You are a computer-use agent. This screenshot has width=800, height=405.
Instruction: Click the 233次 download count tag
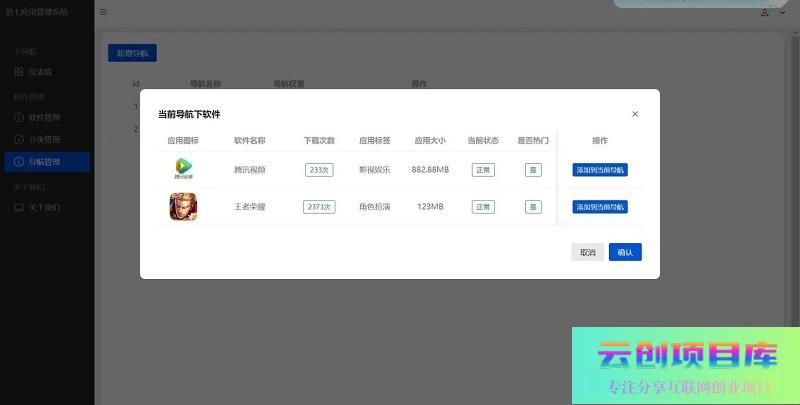click(x=319, y=170)
